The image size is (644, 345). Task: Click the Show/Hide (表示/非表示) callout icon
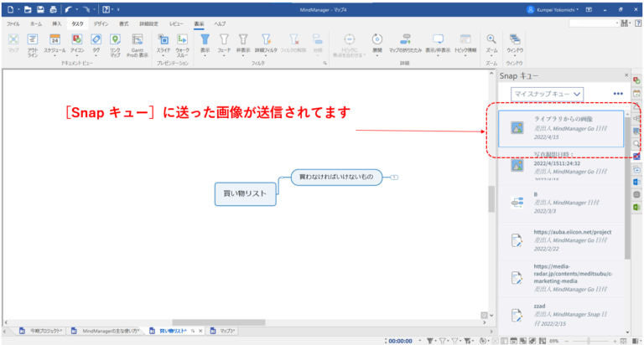click(x=438, y=39)
